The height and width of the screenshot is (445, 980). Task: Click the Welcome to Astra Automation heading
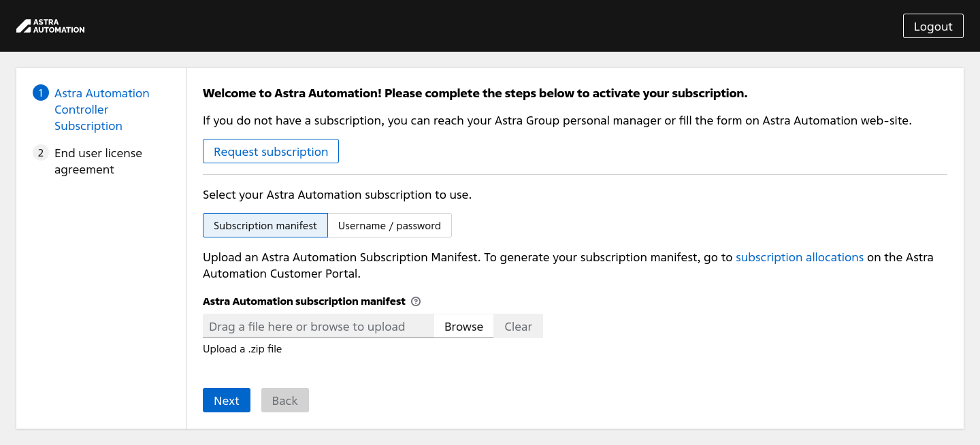point(475,93)
